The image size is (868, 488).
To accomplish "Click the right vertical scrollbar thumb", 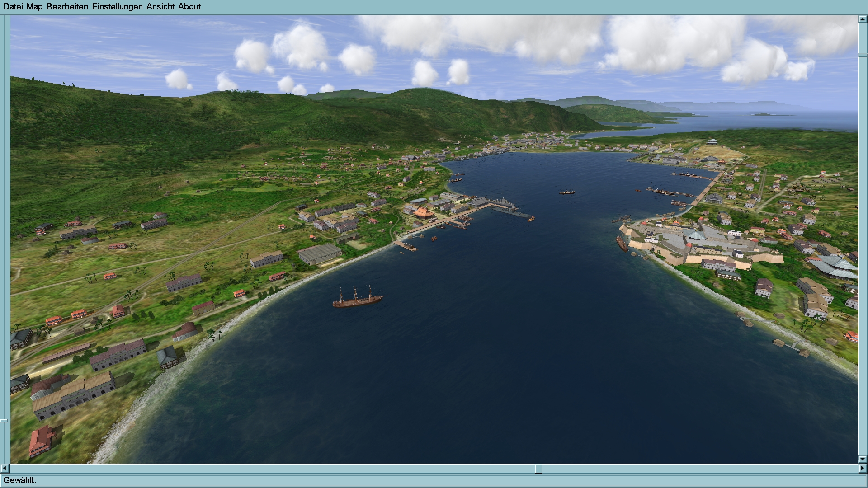I will (863, 55).
